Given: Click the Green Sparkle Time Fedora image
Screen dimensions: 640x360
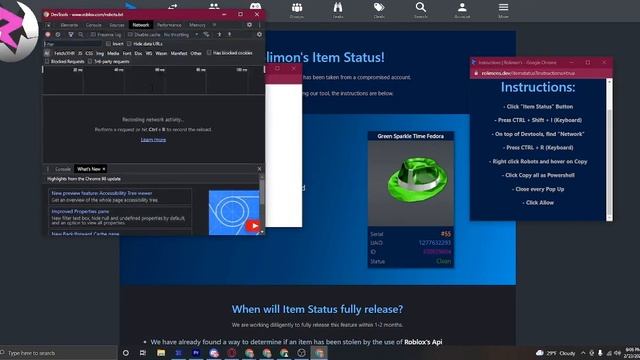Looking at the screenshot, I should click(x=411, y=183).
